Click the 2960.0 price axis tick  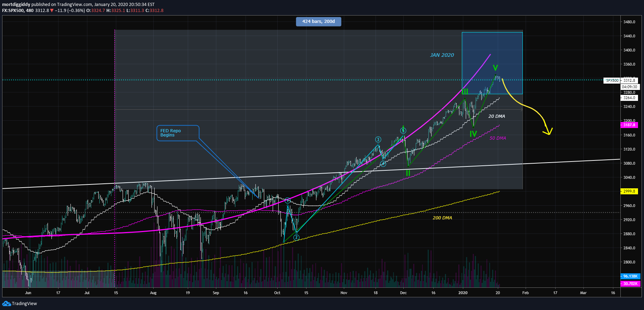(x=629, y=206)
